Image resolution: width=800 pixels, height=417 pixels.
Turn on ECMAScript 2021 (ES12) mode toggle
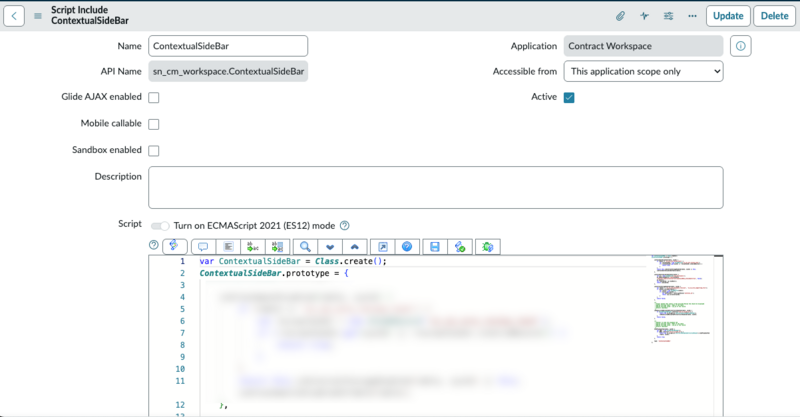[x=160, y=226]
